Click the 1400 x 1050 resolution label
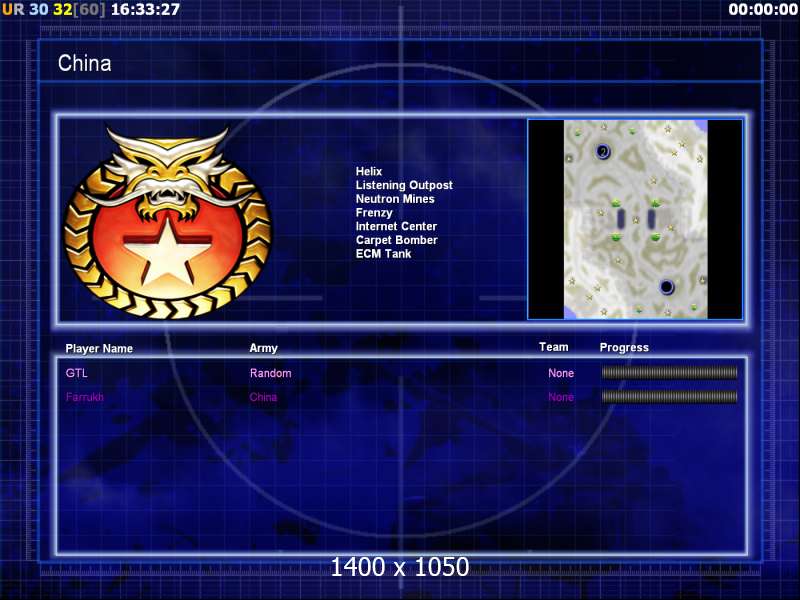Viewport: 800px width, 600px height. pos(399,567)
